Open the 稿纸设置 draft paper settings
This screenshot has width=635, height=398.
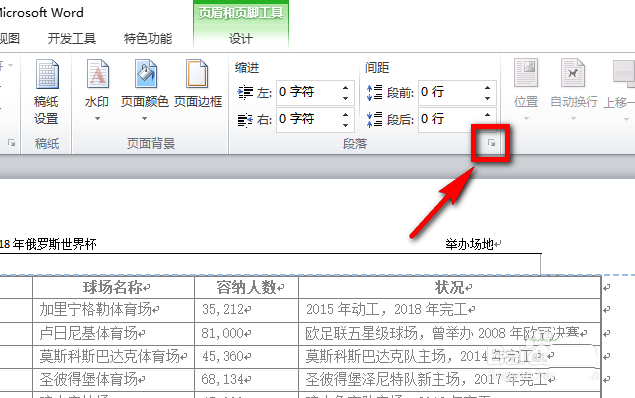click(x=47, y=92)
